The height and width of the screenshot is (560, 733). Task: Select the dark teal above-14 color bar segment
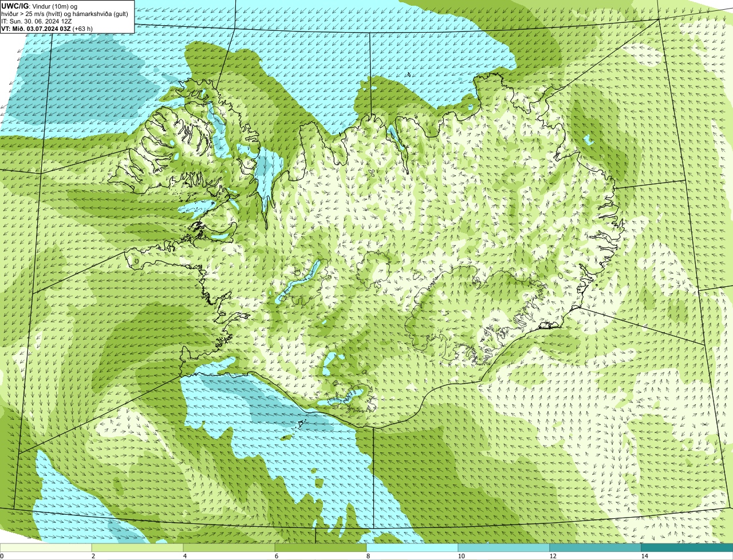click(x=687, y=547)
